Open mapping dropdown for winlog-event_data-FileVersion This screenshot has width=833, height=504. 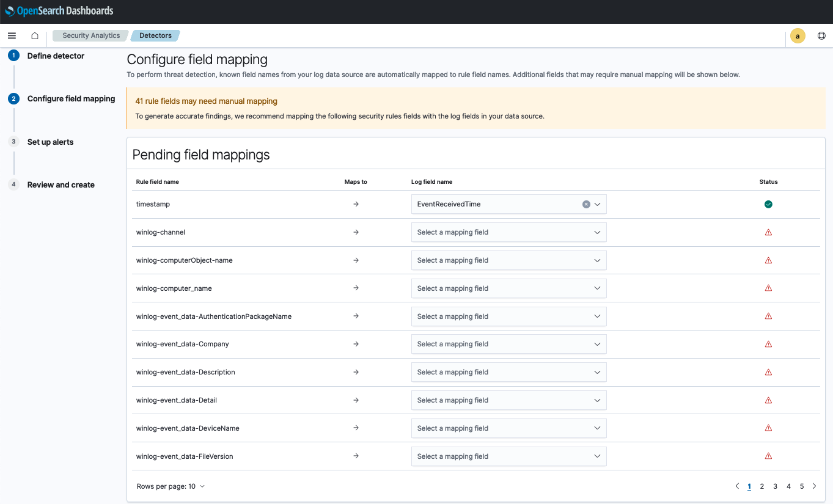(x=508, y=456)
